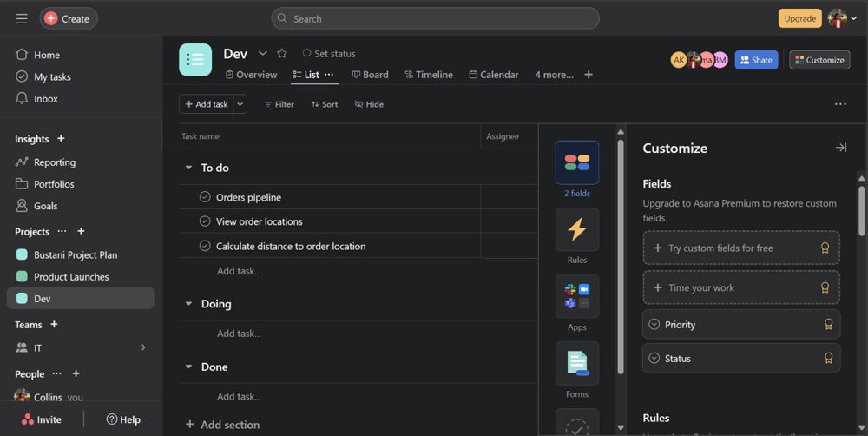This screenshot has height=436, width=868.
Task: Mark Calculate distance task complete
Action: pos(205,246)
